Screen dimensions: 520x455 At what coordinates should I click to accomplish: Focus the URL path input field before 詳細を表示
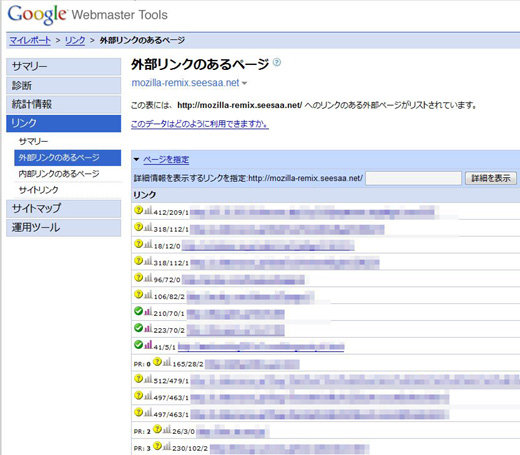413,178
